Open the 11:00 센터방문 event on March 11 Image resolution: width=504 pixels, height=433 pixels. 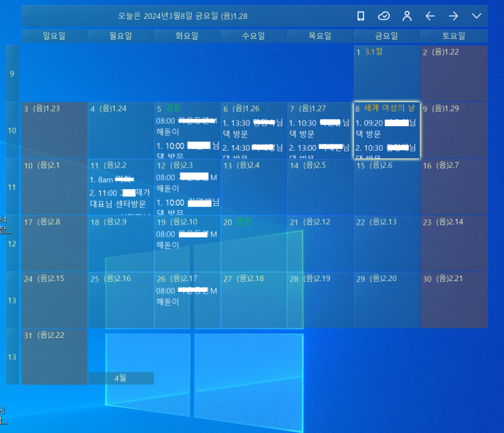(x=120, y=199)
